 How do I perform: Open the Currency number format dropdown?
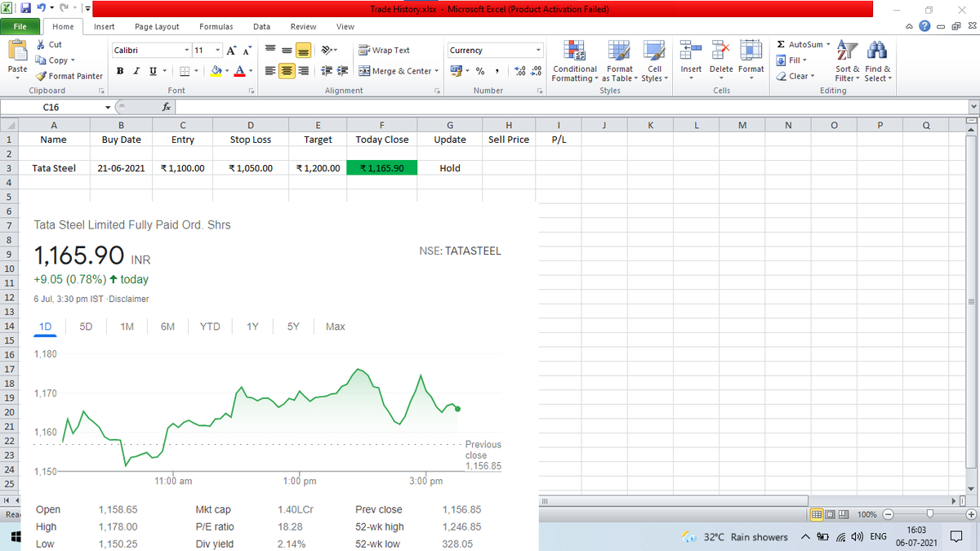[538, 51]
